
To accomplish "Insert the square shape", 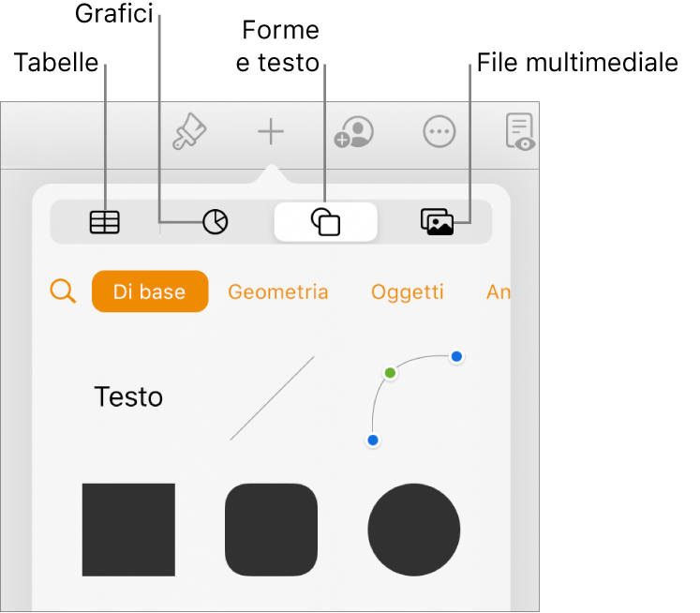I will pos(128,530).
